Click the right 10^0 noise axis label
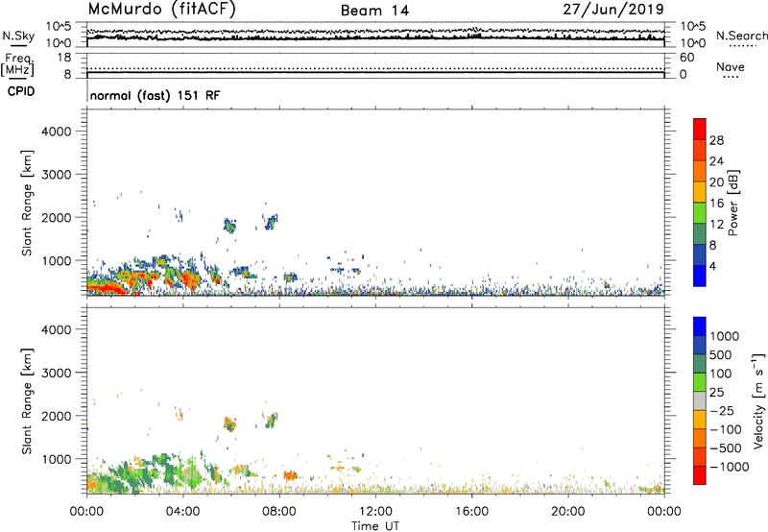Image resolution: width=768 pixels, height=532 pixels. click(x=692, y=43)
